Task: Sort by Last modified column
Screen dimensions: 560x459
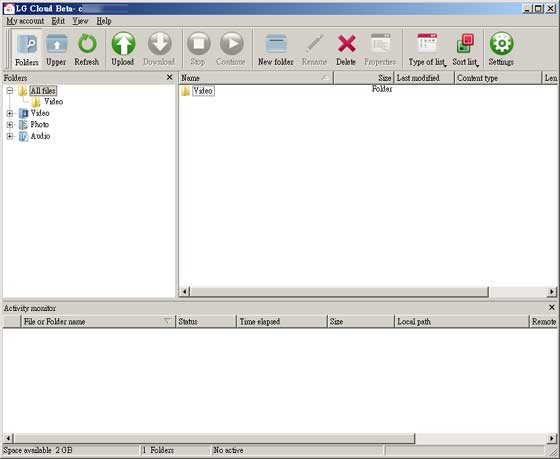Action: tap(424, 78)
